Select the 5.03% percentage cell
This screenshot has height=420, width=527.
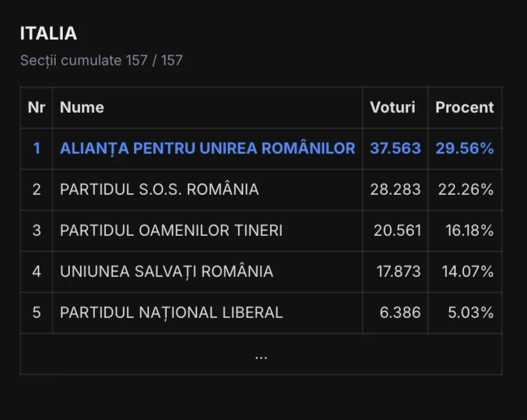click(x=471, y=313)
